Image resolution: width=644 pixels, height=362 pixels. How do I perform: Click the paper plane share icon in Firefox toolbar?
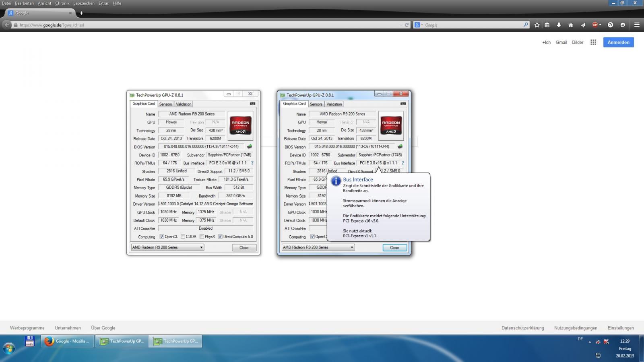click(x=583, y=25)
